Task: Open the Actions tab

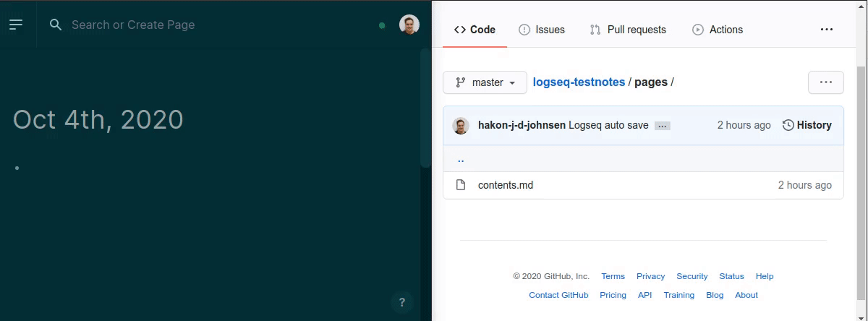Action: click(x=718, y=30)
